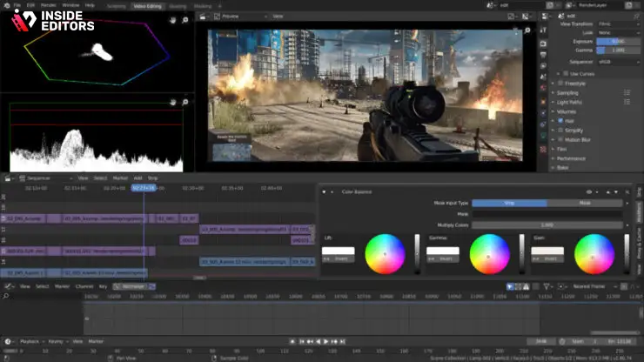Open the View Transform dropdown
This screenshot has width=644, height=362.
coord(618,23)
